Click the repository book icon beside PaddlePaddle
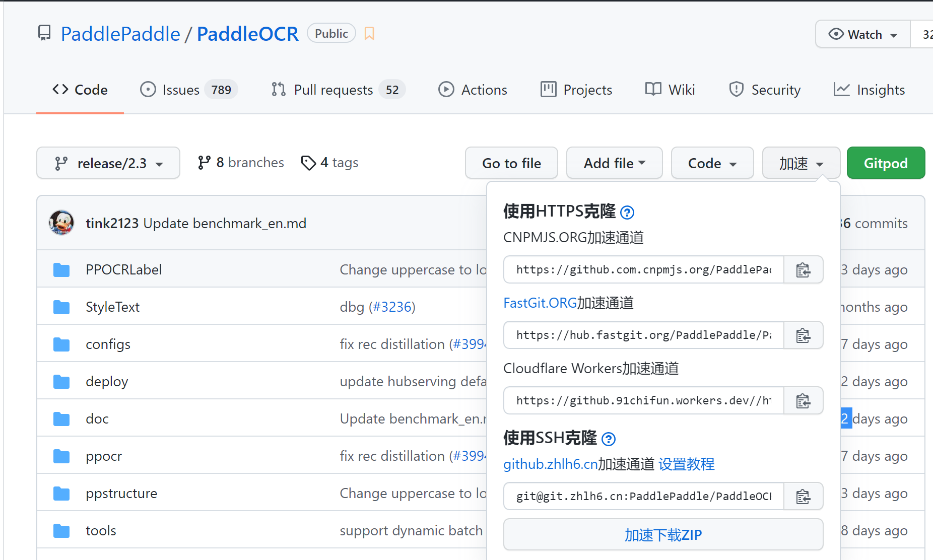 point(44,33)
